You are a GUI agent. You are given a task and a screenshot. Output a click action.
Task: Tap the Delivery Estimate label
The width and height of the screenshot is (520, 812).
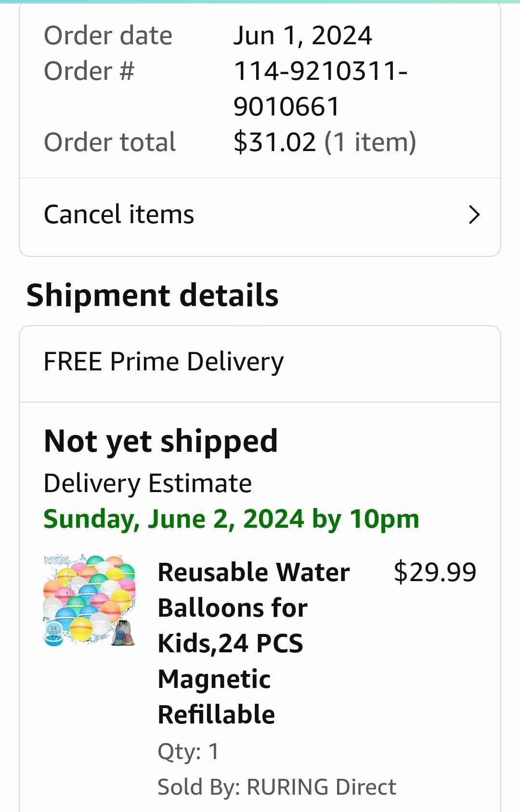coord(147,483)
